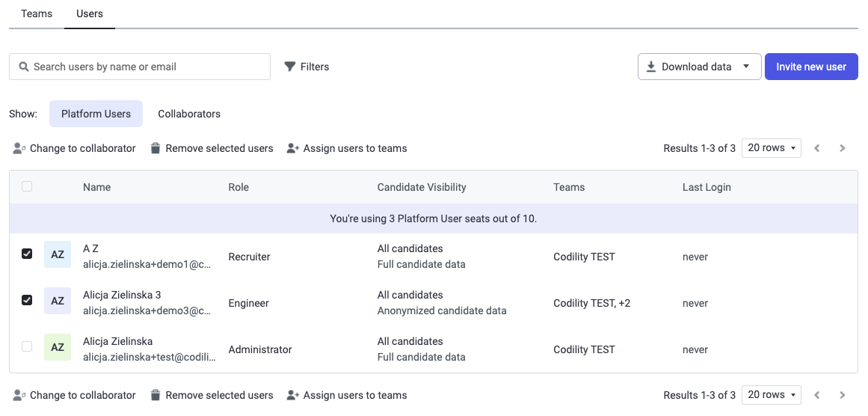Toggle the select-all checkbox in header
This screenshot has height=416, width=868.
(27, 186)
